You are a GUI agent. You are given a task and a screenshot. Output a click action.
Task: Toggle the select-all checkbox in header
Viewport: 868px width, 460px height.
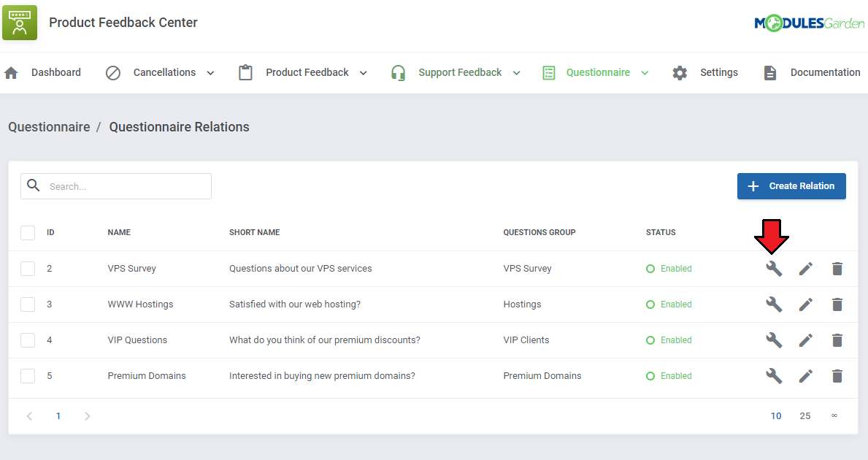tap(28, 232)
